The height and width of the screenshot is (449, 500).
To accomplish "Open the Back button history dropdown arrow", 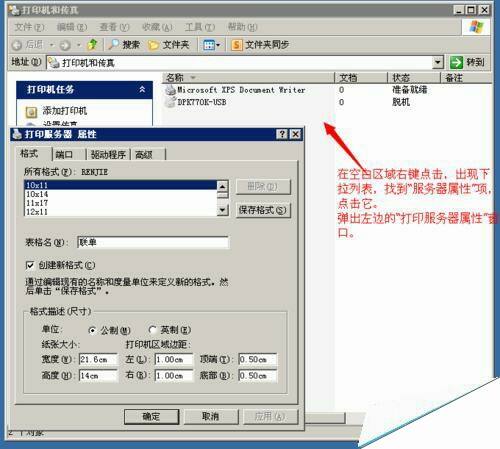I will [51, 45].
